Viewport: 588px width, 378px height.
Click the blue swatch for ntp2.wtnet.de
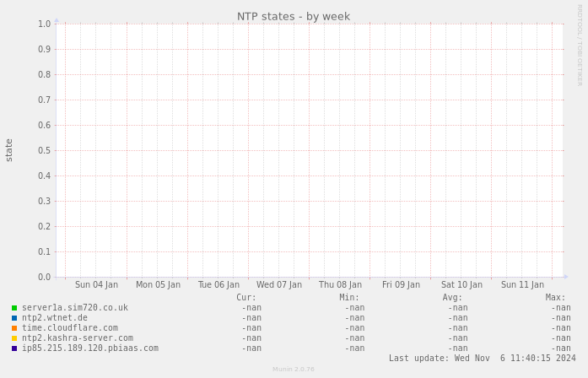point(14,318)
